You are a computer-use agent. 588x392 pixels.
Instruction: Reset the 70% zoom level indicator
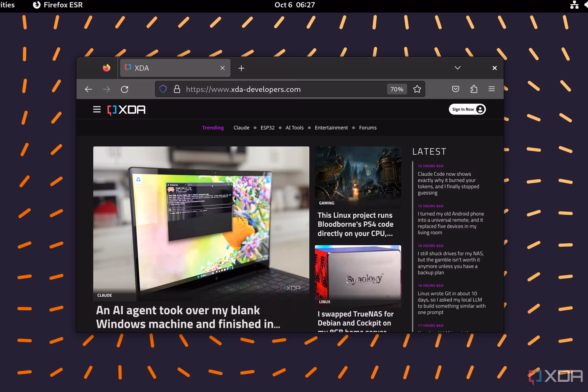(397, 89)
